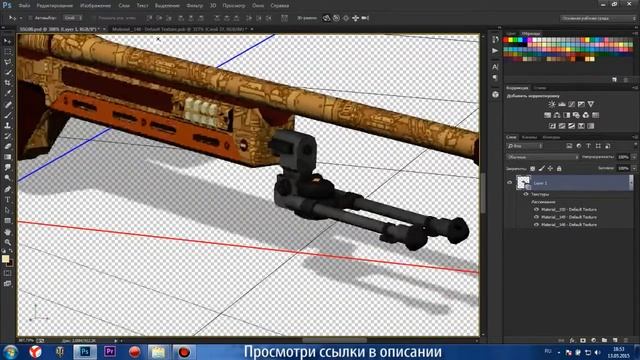This screenshot has height=360, width=640.
Task: Select the Hand tool
Action: pyautogui.click(x=7, y=232)
